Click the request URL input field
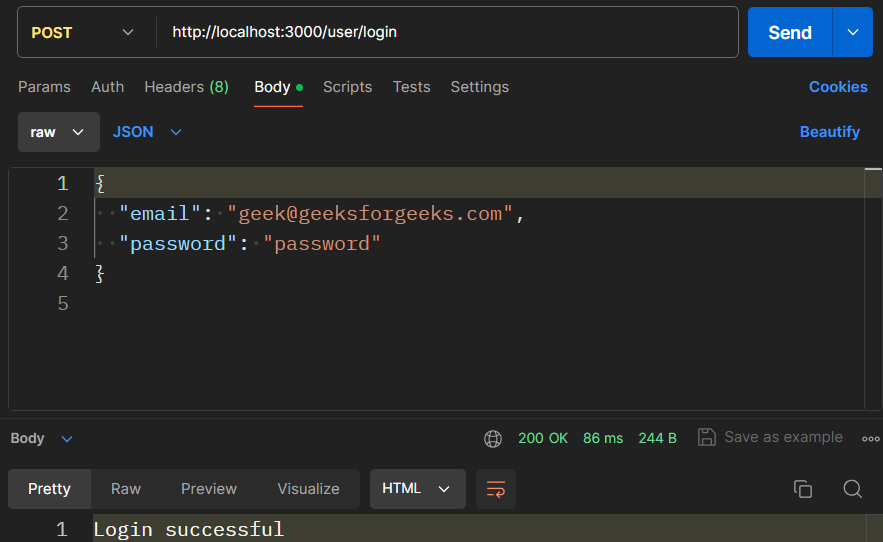Image resolution: width=883 pixels, height=542 pixels. click(x=447, y=32)
